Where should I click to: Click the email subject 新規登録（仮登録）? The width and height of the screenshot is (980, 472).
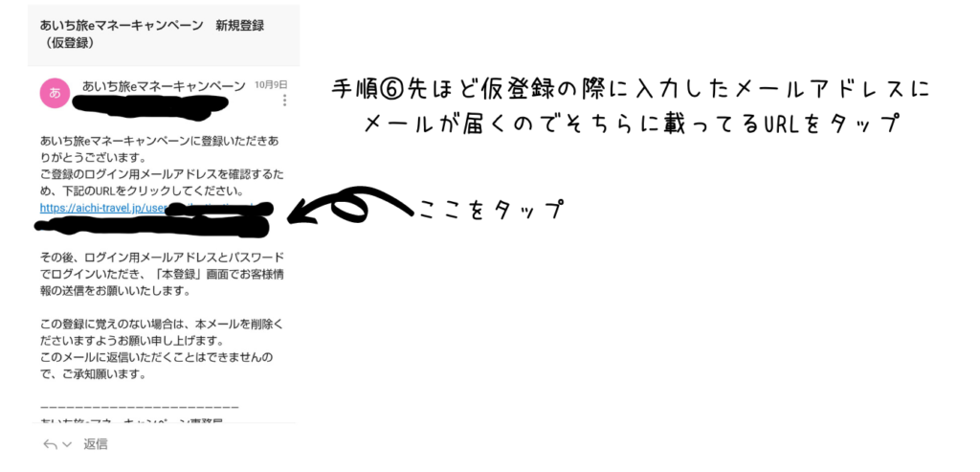[x=152, y=34]
